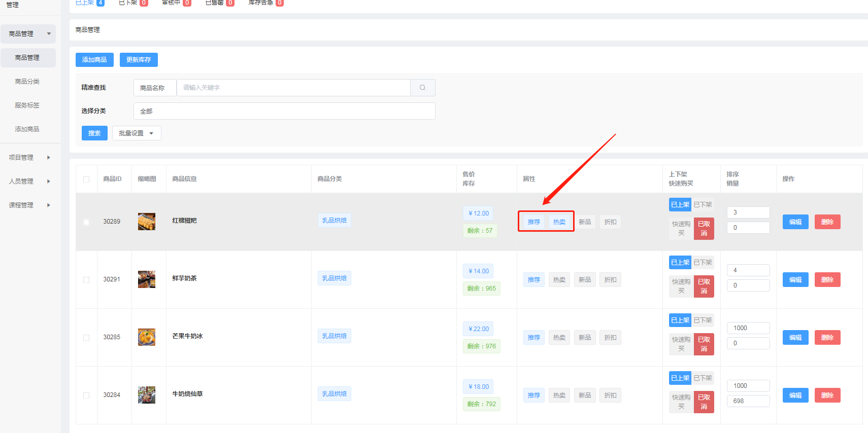Switch to the 已售罄 tab
This screenshot has height=433, width=868.
click(219, 3)
